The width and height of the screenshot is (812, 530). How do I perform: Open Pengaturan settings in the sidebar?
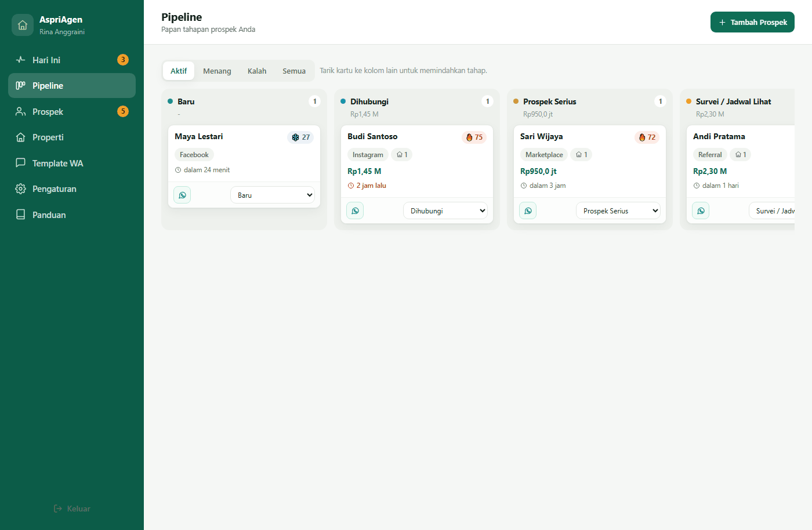tap(72, 189)
